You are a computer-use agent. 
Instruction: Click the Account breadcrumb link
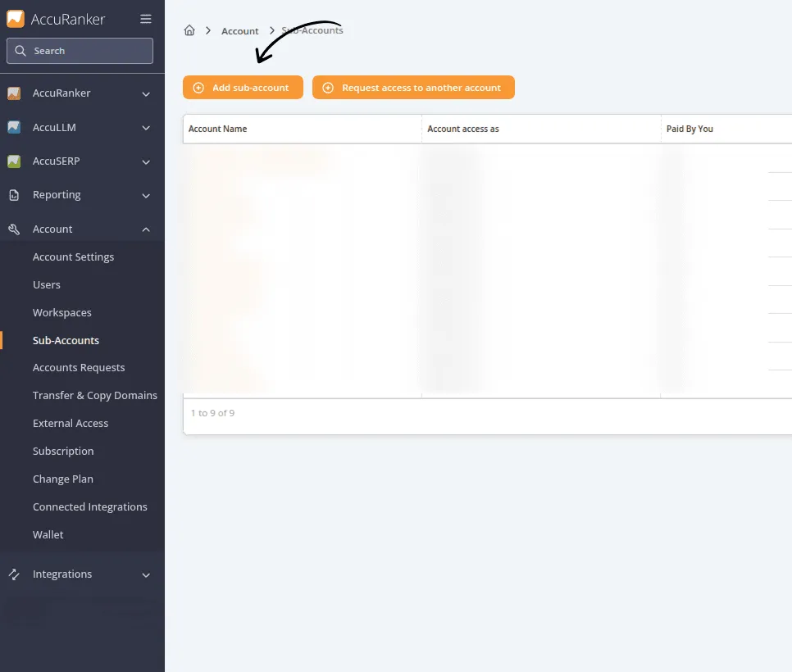click(240, 31)
